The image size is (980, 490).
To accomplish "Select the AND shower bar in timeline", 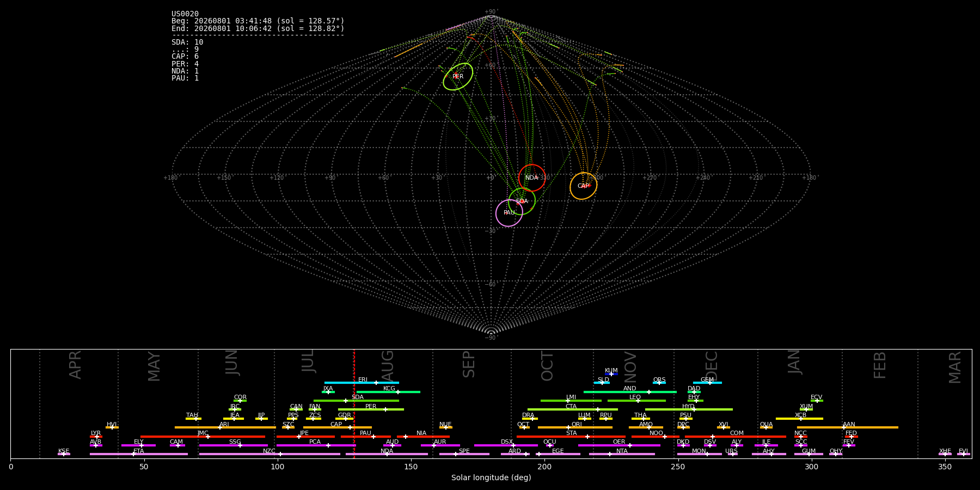I will coord(630,392).
